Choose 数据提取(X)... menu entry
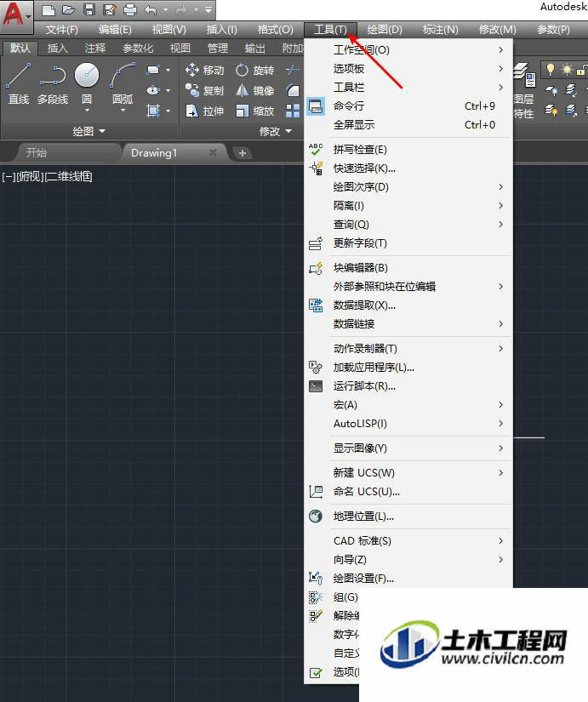Viewport: 588px width, 702px height. click(x=408, y=305)
